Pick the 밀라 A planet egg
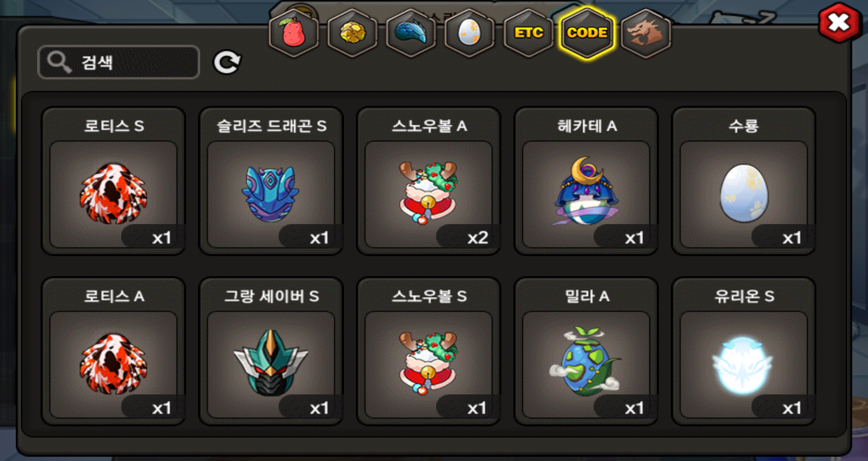The image size is (868, 461). coord(586,351)
